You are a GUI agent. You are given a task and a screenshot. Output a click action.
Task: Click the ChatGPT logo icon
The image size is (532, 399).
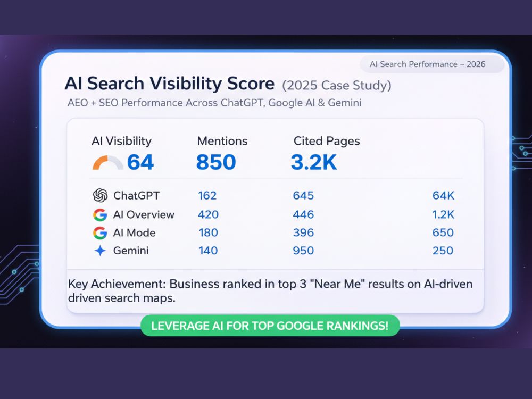pyautogui.click(x=101, y=195)
